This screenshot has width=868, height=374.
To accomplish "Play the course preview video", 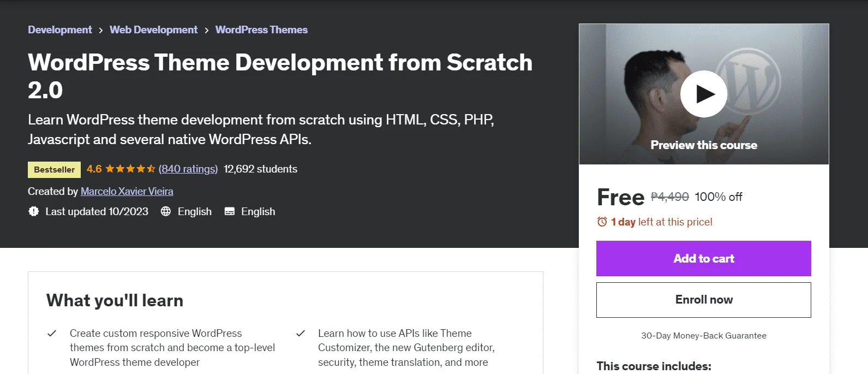I will [703, 94].
